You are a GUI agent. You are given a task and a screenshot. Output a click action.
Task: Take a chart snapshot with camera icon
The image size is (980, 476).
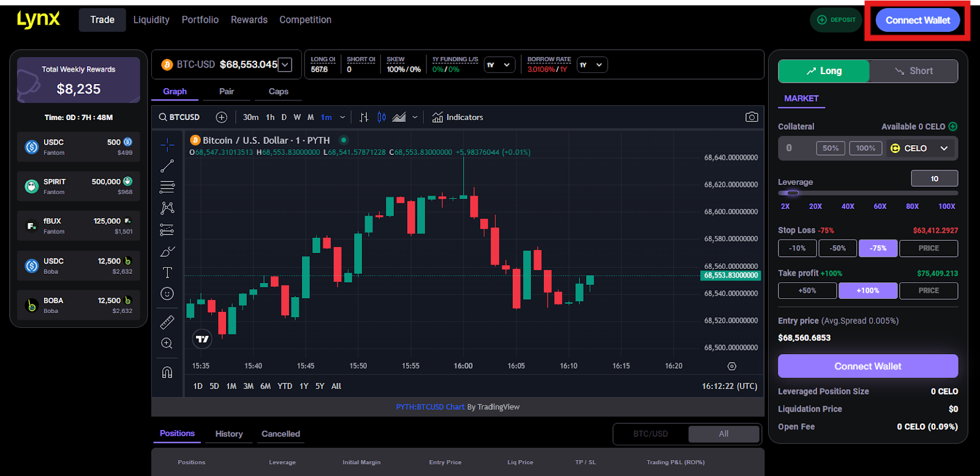pos(752,117)
